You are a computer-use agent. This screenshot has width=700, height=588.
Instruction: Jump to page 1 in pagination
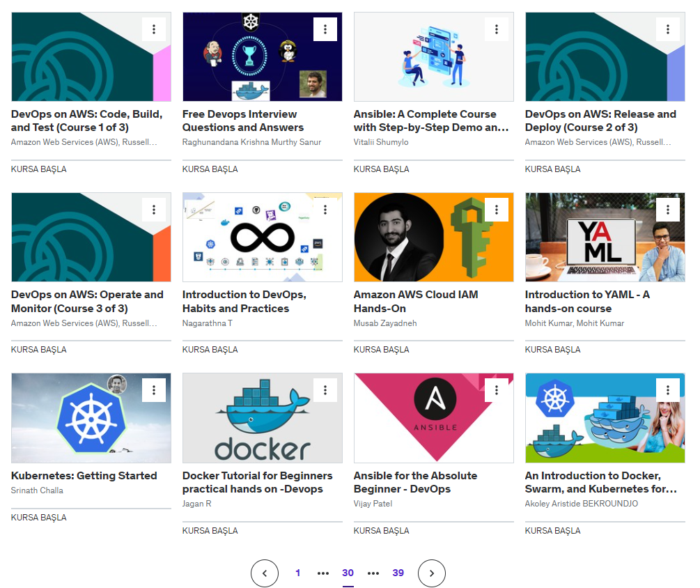298,573
